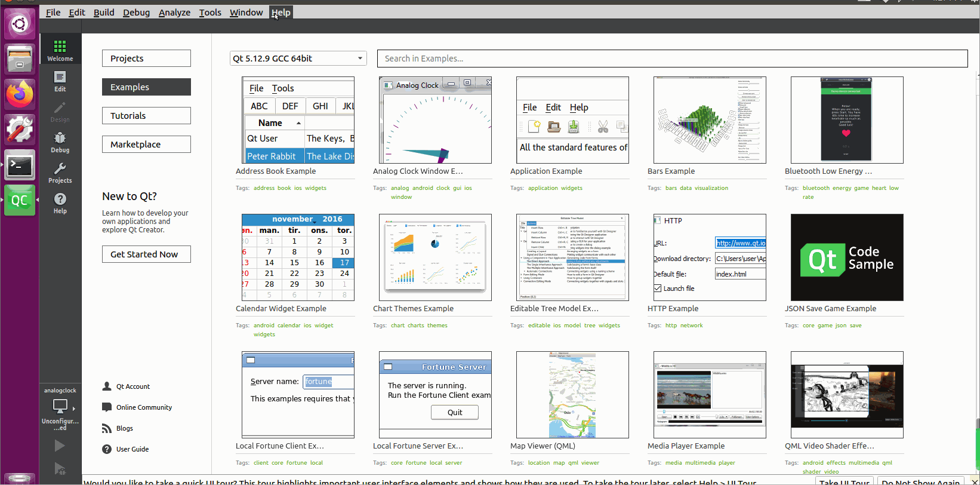980x485 pixels.
Task: Open the Edit menu
Action: point(76,13)
